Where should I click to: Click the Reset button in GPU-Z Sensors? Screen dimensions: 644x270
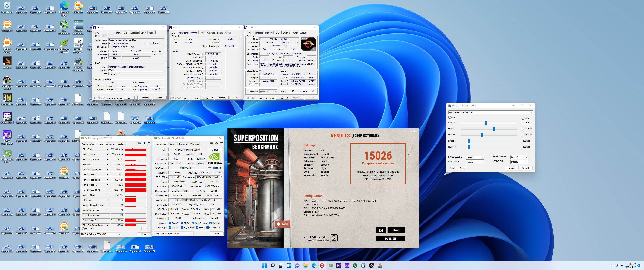pyautogui.click(x=145, y=229)
